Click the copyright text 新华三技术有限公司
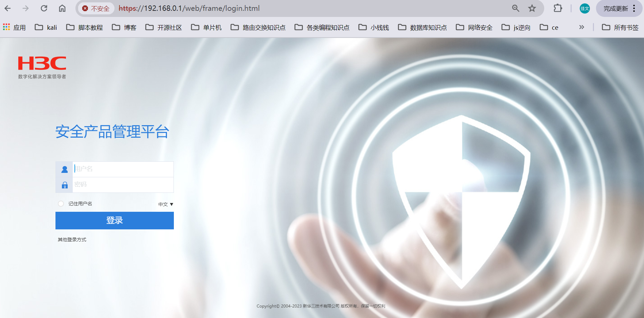This screenshot has height=318, width=644. click(x=321, y=306)
